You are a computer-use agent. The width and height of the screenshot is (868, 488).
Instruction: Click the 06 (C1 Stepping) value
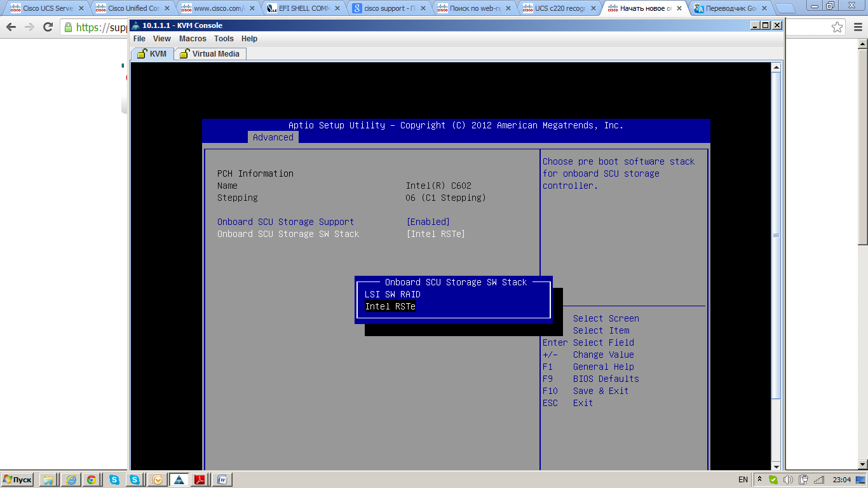pyautogui.click(x=445, y=198)
